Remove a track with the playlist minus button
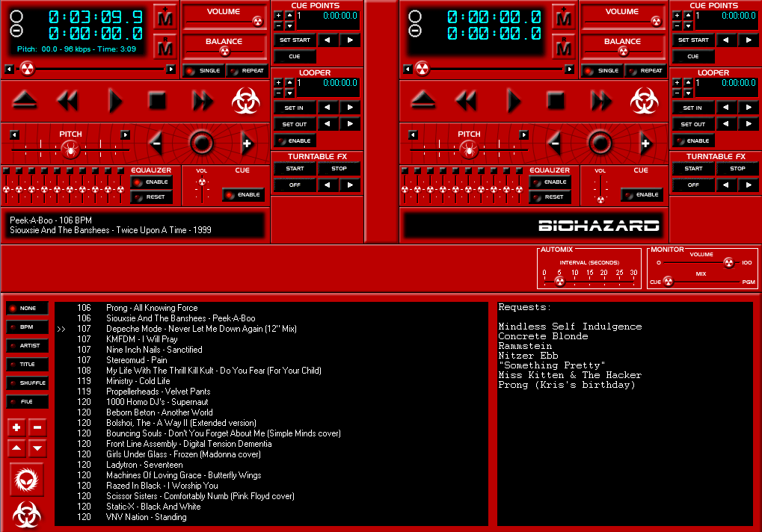This screenshot has height=532, width=762. [x=37, y=427]
